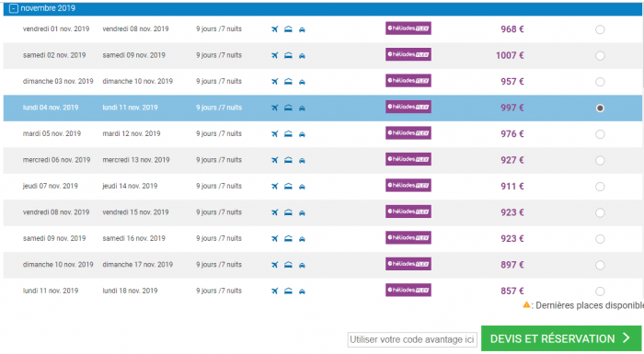The height and width of the screenshot is (354, 644).
Task: Click the flight icon in the 976 € row
Action: click(x=275, y=134)
